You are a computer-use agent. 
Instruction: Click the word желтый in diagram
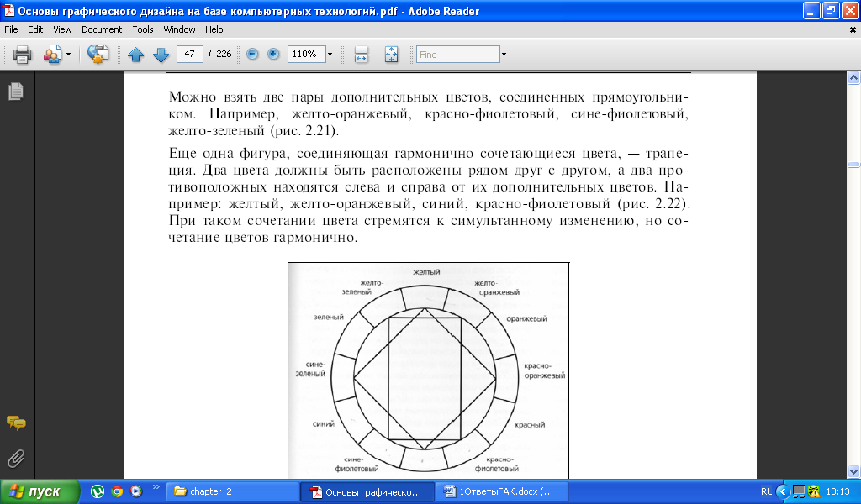click(x=426, y=272)
